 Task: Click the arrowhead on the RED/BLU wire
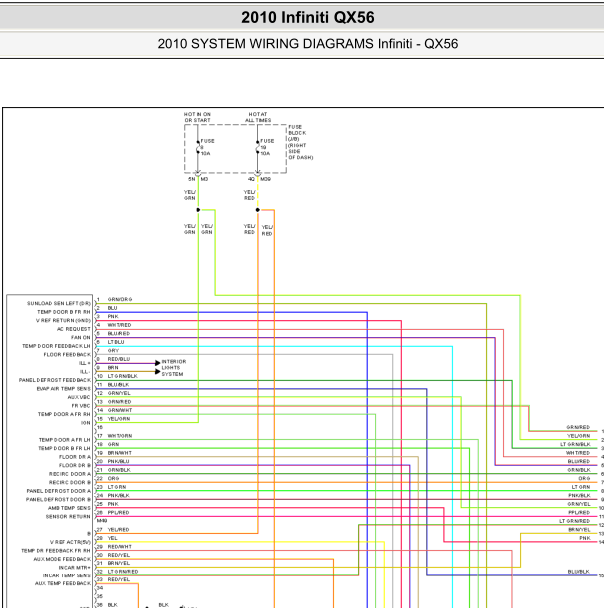pyautogui.click(x=158, y=363)
